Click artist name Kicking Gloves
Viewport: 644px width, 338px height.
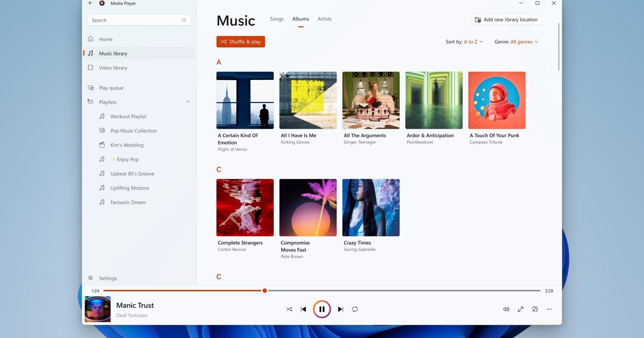[295, 143]
